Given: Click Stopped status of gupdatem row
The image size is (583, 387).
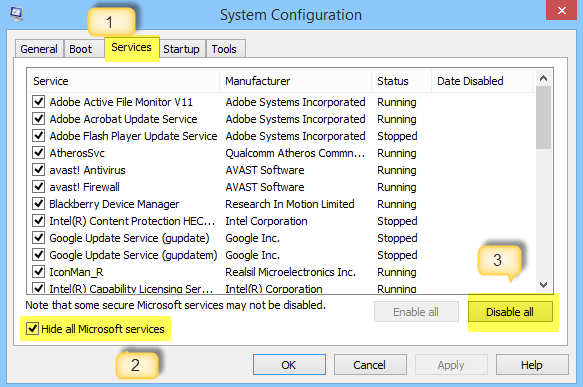Looking at the screenshot, I should pyautogui.click(x=397, y=255).
